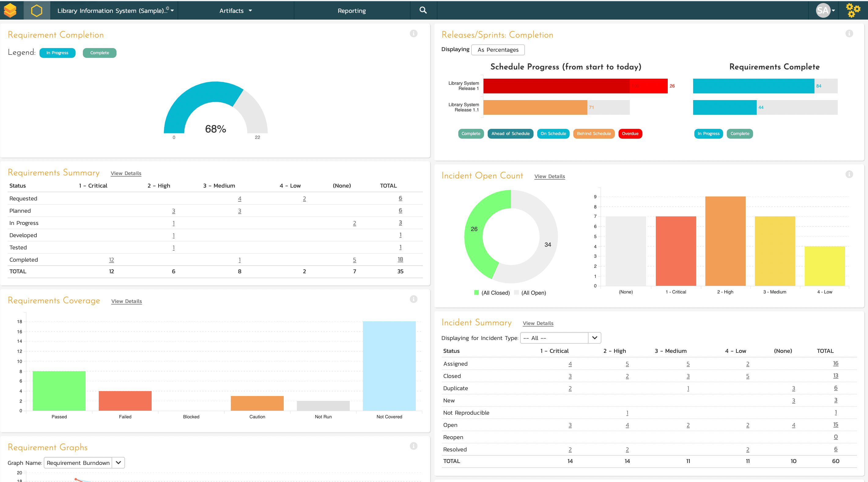Open the hexagon product home icon
The width and height of the screenshot is (868, 482).
coord(37,10)
